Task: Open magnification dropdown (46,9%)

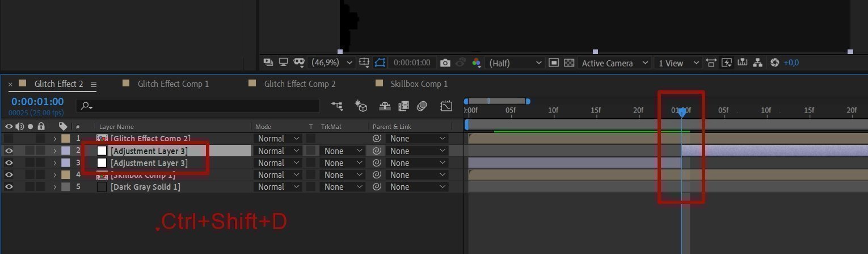Action: [332, 63]
